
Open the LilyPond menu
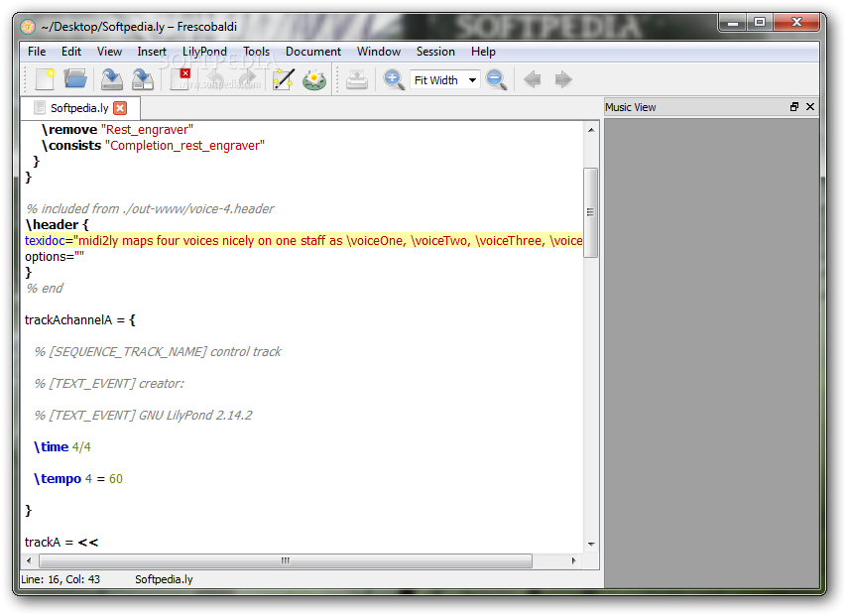click(x=204, y=52)
